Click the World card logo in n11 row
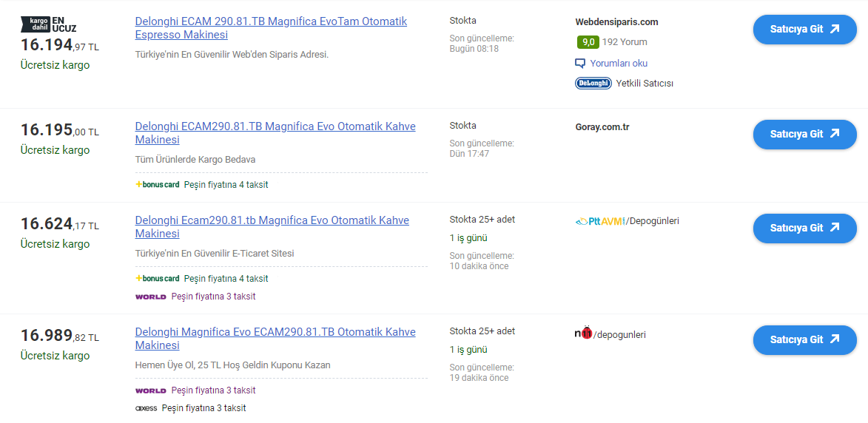The width and height of the screenshot is (868, 423). pyautogui.click(x=150, y=390)
